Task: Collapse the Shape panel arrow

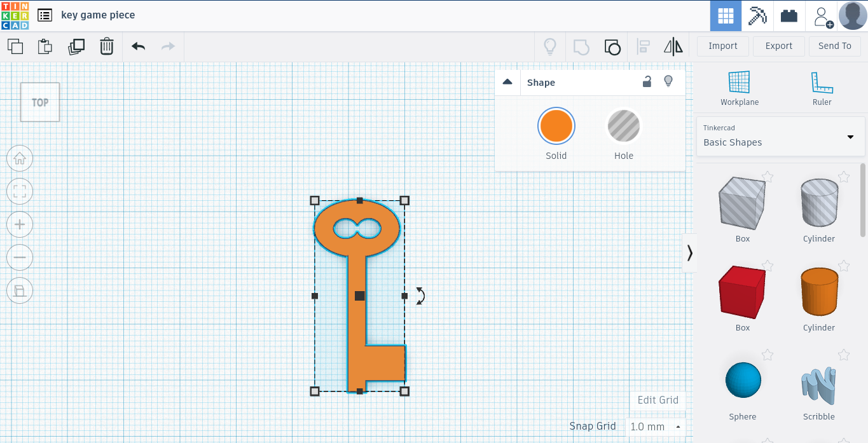Action: coord(507,82)
